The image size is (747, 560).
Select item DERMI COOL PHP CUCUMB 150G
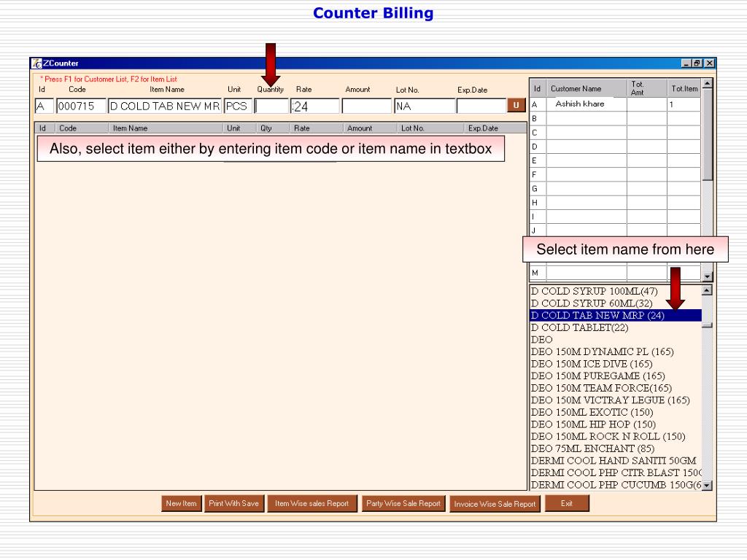616,485
